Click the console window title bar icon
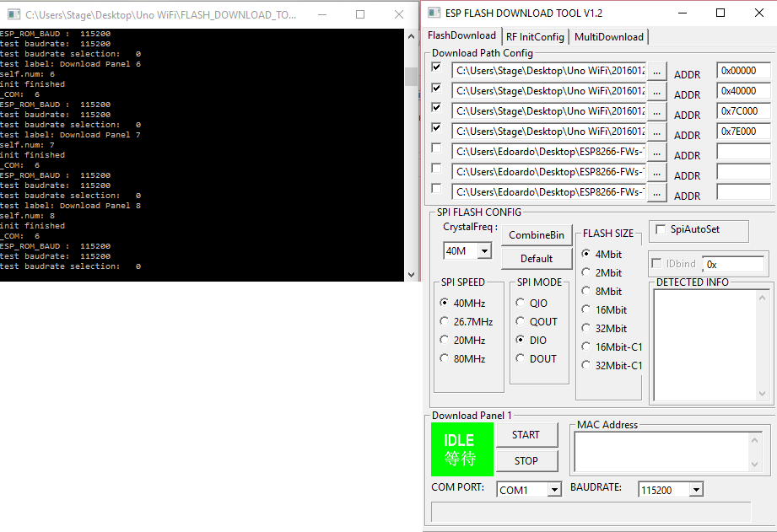777x532 pixels. [x=13, y=14]
